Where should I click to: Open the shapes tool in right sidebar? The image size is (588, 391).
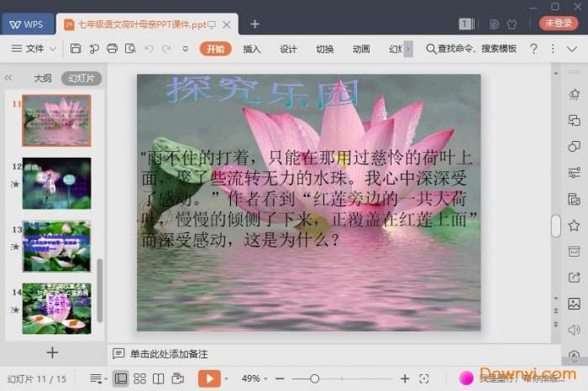[574, 147]
